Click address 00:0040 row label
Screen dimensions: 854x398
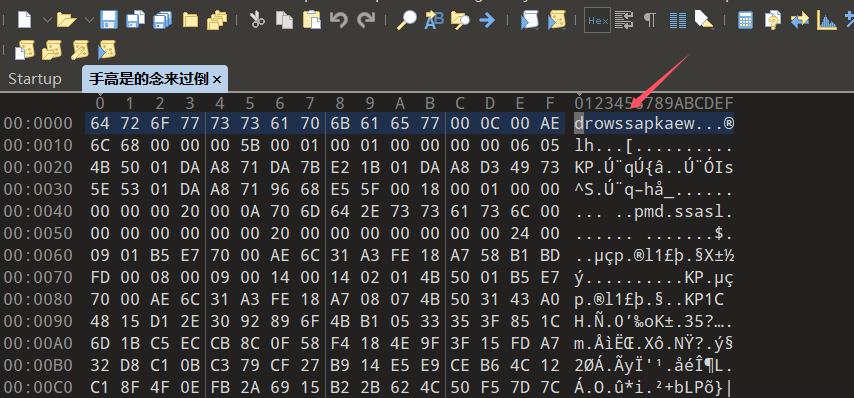[x=38, y=211]
